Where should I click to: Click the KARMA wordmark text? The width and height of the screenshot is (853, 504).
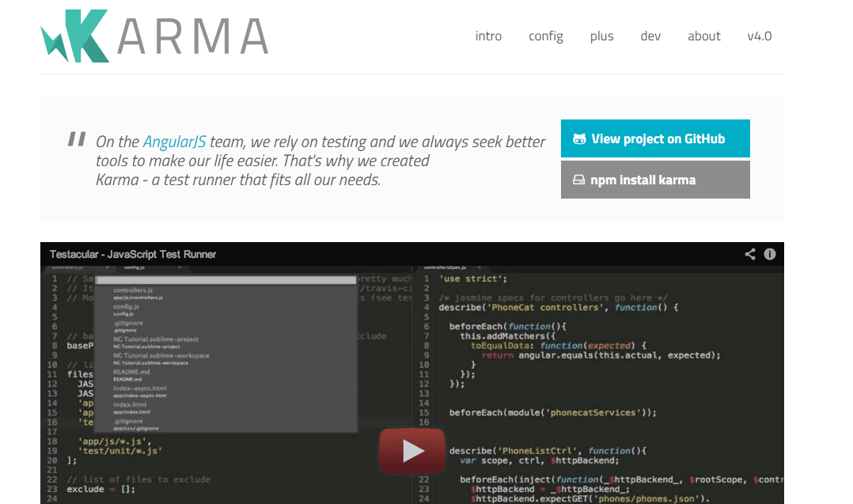pyautogui.click(x=193, y=36)
